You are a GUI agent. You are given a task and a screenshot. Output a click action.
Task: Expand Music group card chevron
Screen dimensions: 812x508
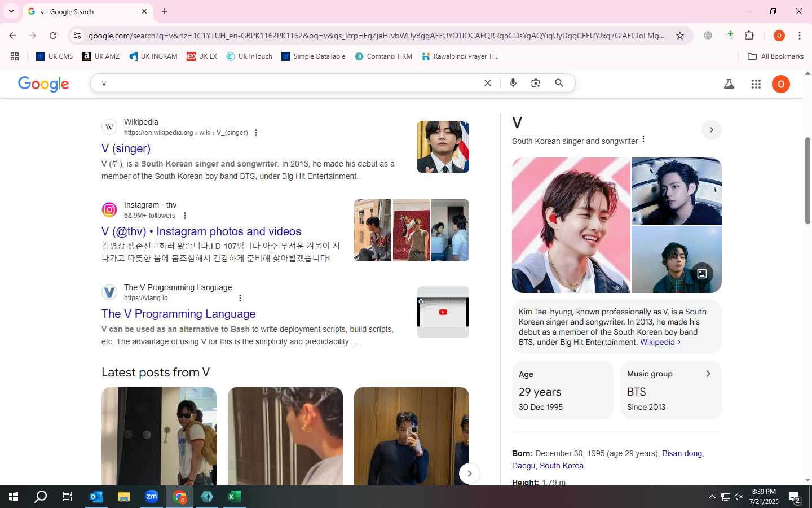708,374
